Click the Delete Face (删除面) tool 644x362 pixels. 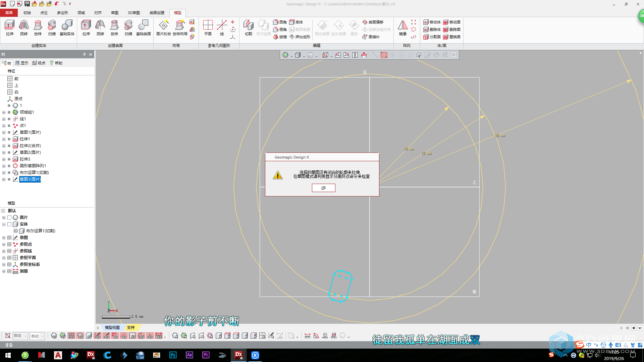(x=452, y=29)
